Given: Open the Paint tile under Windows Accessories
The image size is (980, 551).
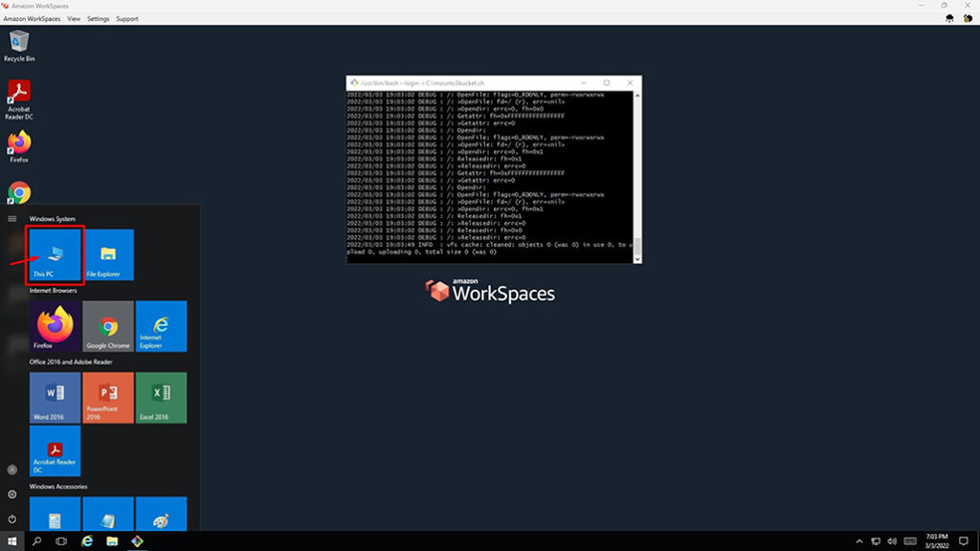Looking at the screenshot, I should coord(161,514).
